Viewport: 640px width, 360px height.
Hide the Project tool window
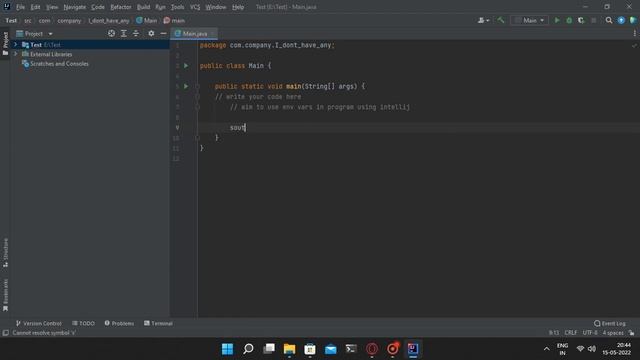click(x=163, y=33)
